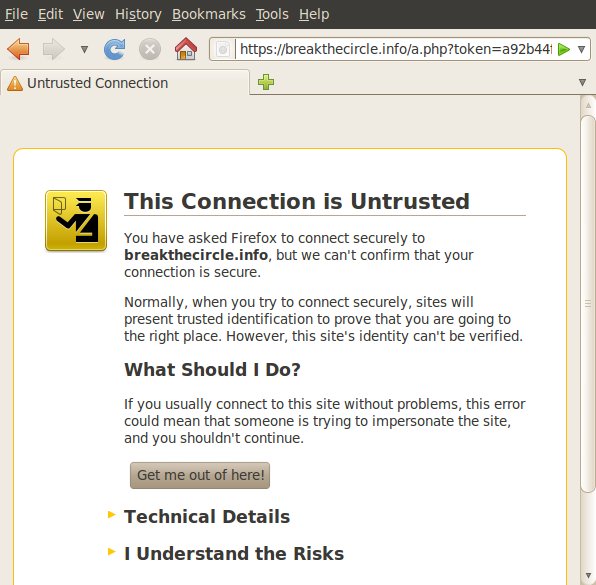This screenshot has width=596, height=585.
Task: Click the grey Forward arrow
Action: tap(54, 49)
